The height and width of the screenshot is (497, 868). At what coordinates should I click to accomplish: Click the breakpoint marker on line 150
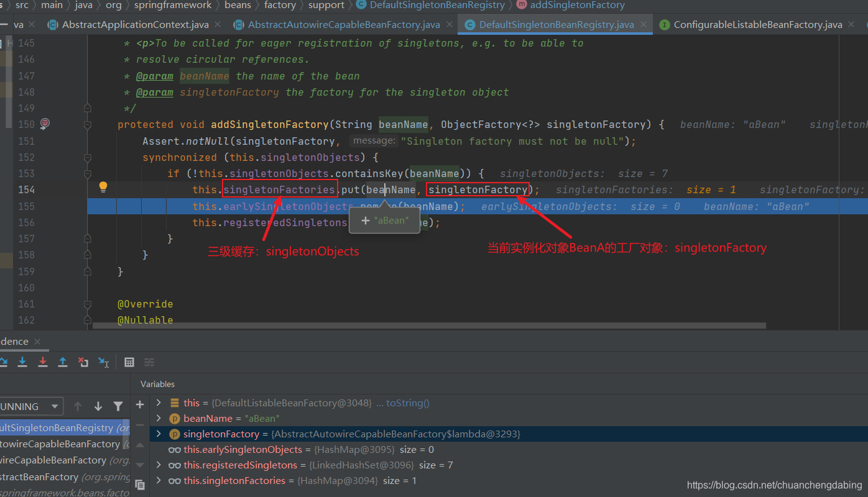pos(45,124)
